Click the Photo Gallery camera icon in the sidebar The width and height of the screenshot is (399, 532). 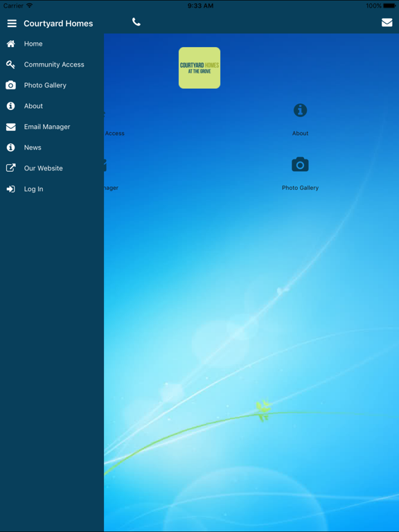[x=11, y=85]
